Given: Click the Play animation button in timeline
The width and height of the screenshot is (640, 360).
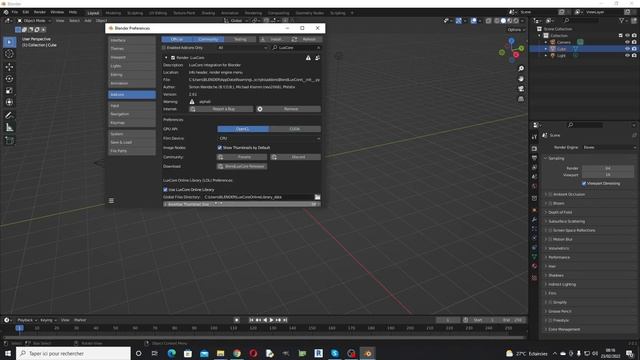Looking at the screenshot, I should (x=271, y=320).
